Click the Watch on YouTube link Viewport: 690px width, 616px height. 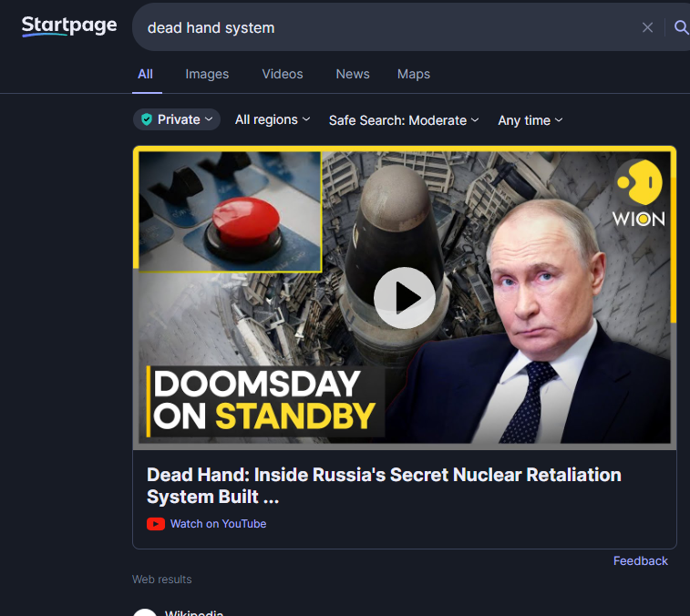coord(218,524)
